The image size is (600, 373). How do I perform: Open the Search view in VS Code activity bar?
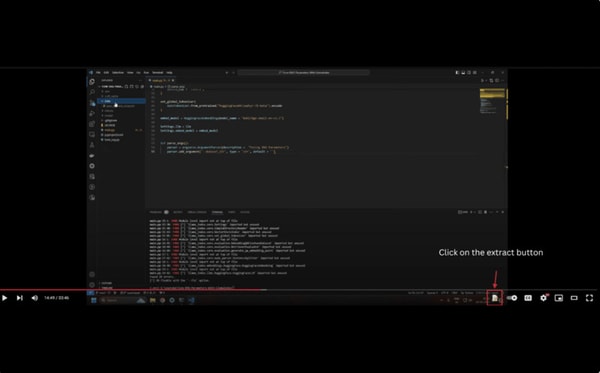pyautogui.click(x=92, y=92)
